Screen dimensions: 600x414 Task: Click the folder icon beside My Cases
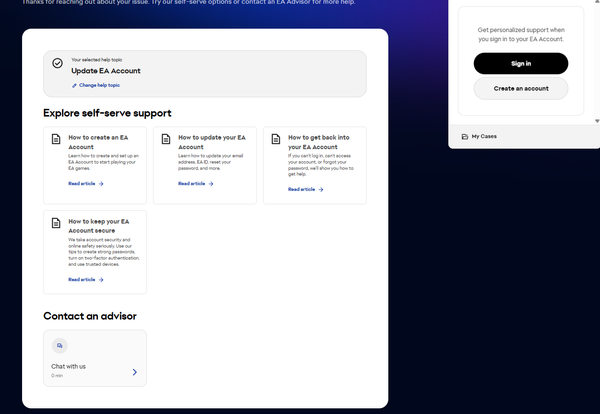(x=465, y=136)
